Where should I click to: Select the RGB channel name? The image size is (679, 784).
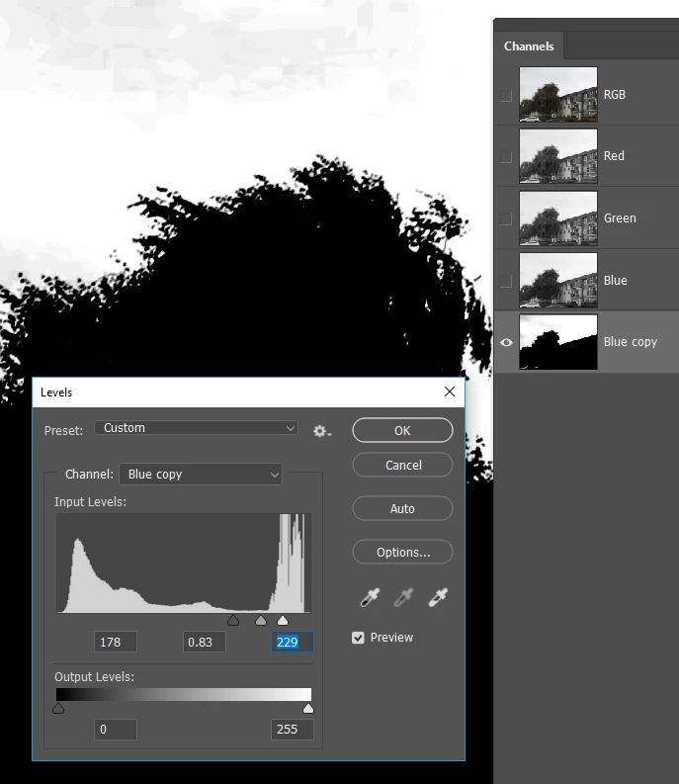pos(615,95)
